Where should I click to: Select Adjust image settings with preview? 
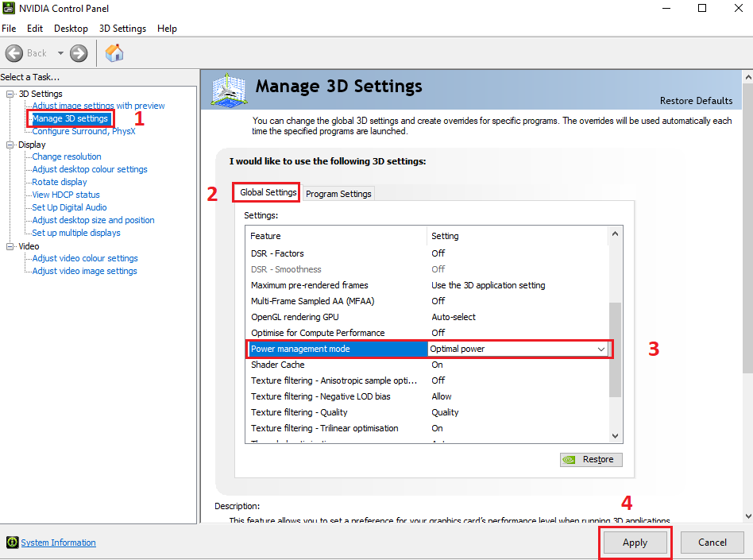(x=98, y=106)
